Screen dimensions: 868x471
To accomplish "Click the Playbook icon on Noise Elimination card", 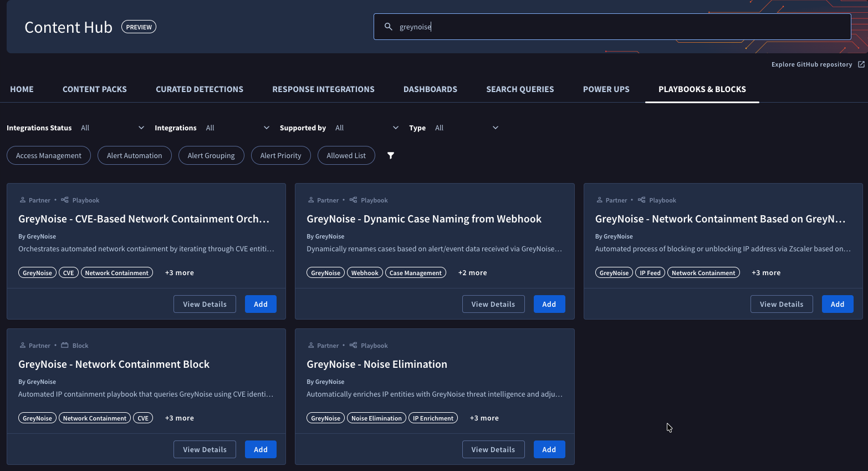I will tap(353, 345).
